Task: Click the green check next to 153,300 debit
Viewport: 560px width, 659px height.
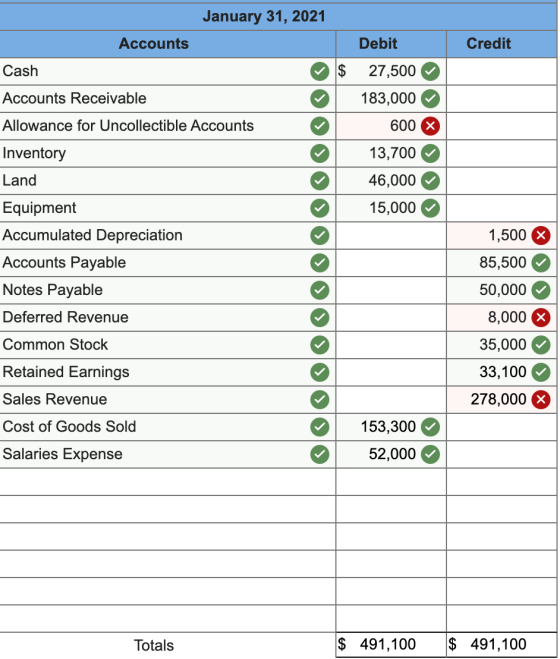Action: coord(430,426)
